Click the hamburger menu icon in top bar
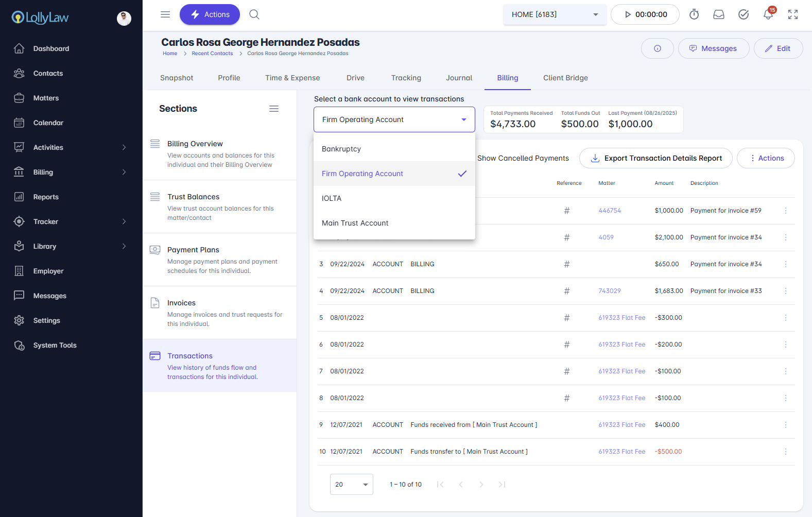Image resolution: width=812 pixels, height=517 pixels. click(x=165, y=14)
